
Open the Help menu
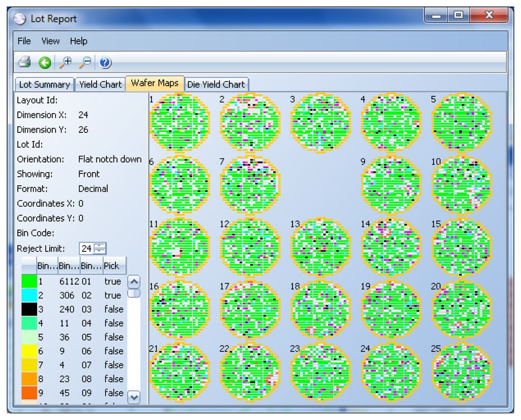[x=79, y=41]
